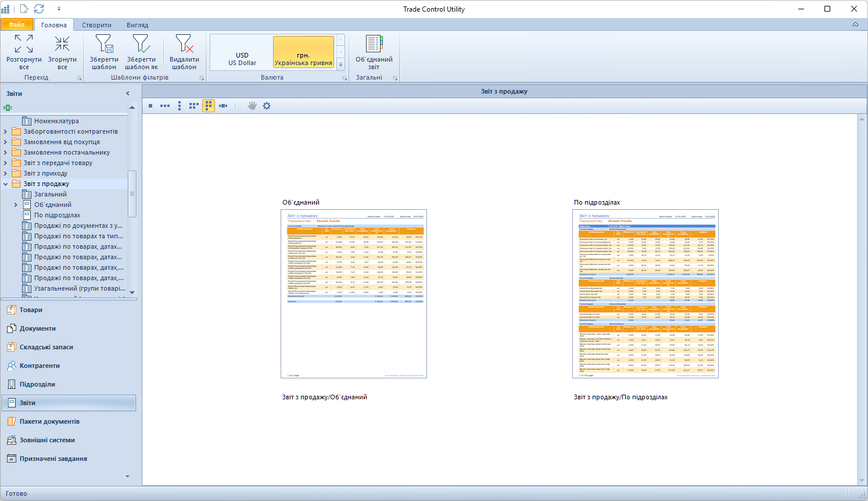Select грн. Українська гривня currency
Viewport: 868px width, 501px height.
click(x=303, y=59)
